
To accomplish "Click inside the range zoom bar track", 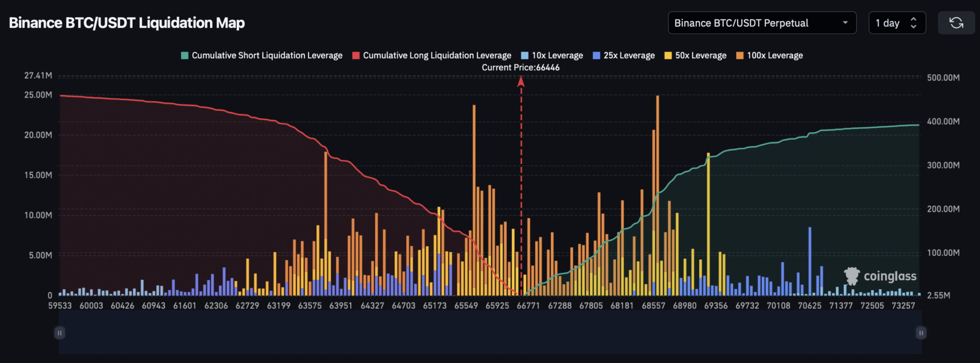I will coord(490,332).
